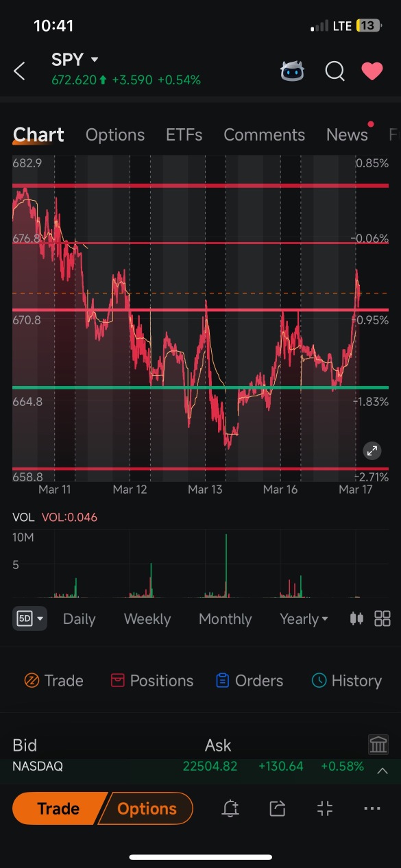The width and height of the screenshot is (401, 868).
Task: Tap the orange Trade button at bottom
Action: [x=58, y=809]
